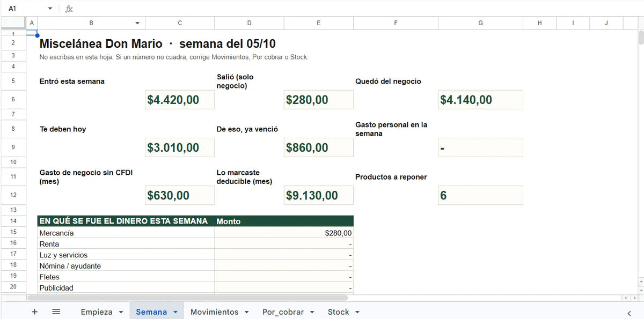This screenshot has height=319, width=644.
Task: Select the 'Luz y servicios' row label
Action: [63, 255]
